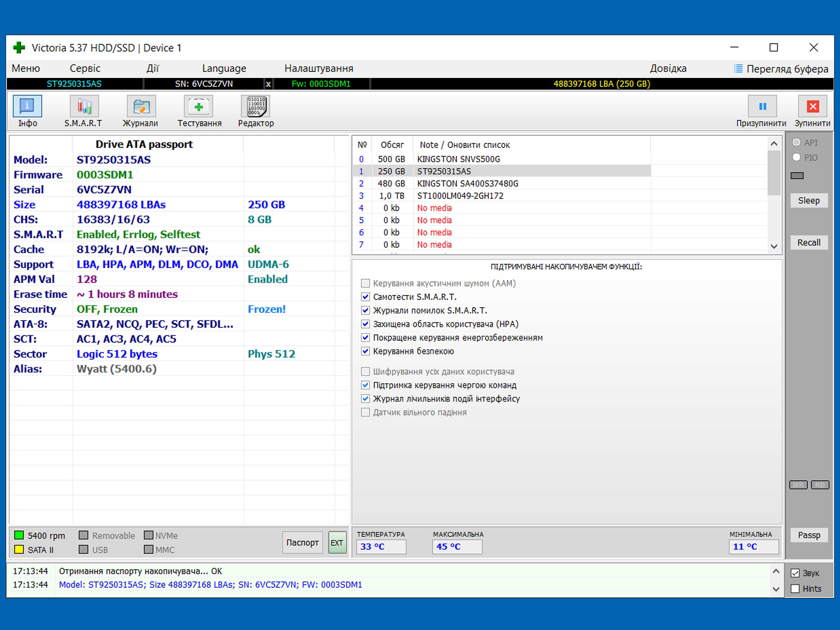
Task: Click the Recall button
Action: 809,243
